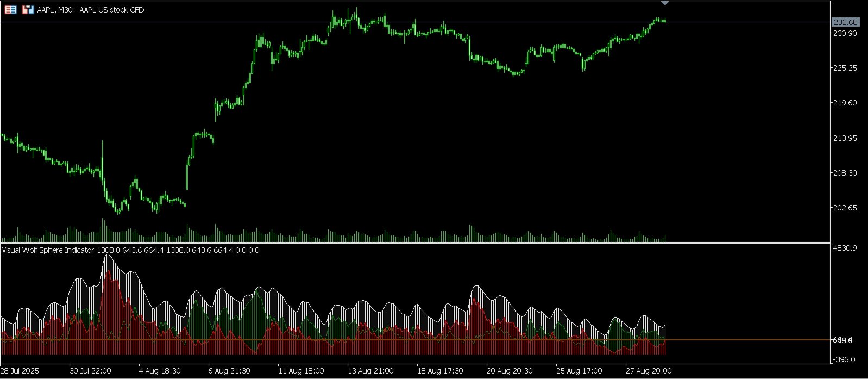Toggle the One Click Trading panel icon

[x=28, y=9]
